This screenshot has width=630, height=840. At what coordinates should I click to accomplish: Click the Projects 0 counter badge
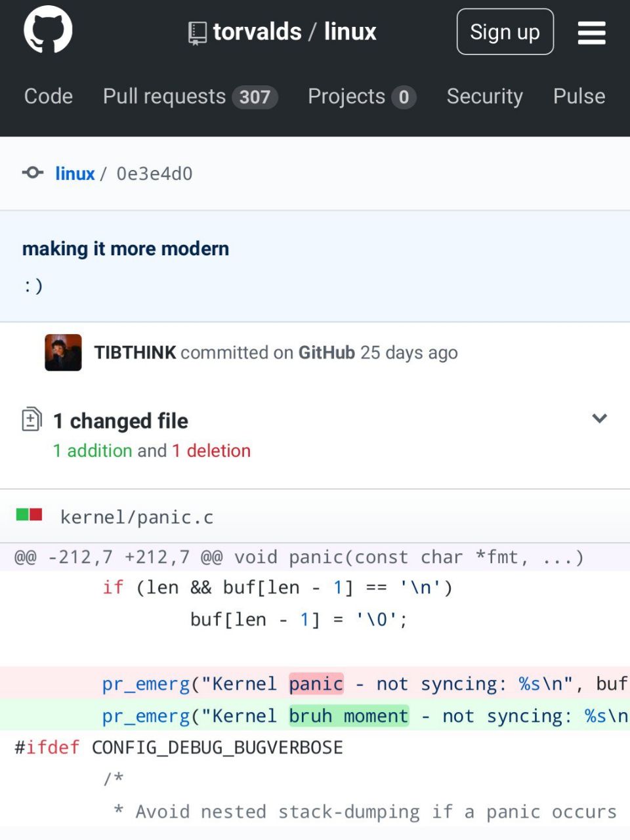click(x=404, y=97)
